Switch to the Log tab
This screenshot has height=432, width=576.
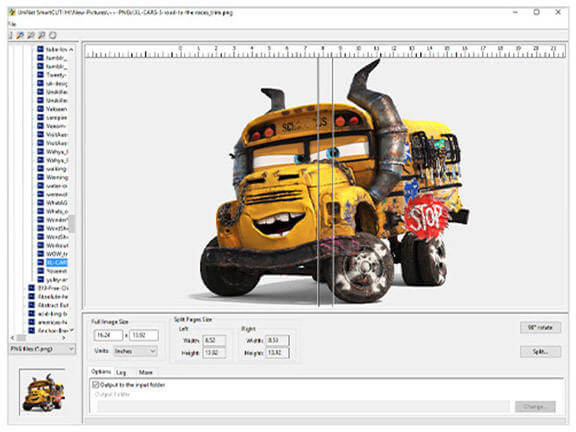(121, 372)
